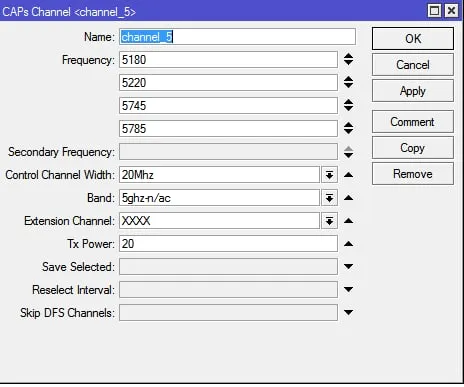The image size is (464, 387).
Task: Maximize the CAPs Channel window
Action: coord(434,11)
